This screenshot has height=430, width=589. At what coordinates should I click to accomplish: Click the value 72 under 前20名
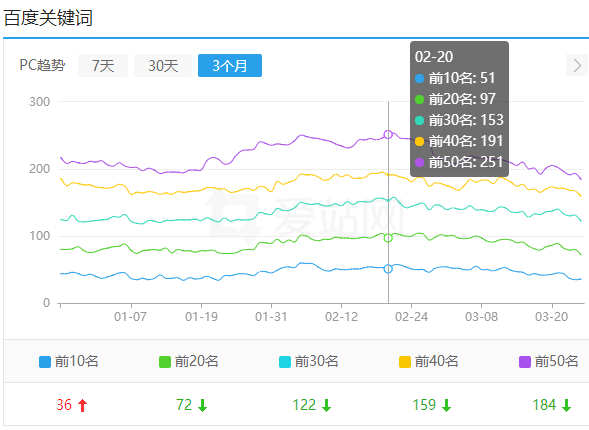click(x=184, y=405)
